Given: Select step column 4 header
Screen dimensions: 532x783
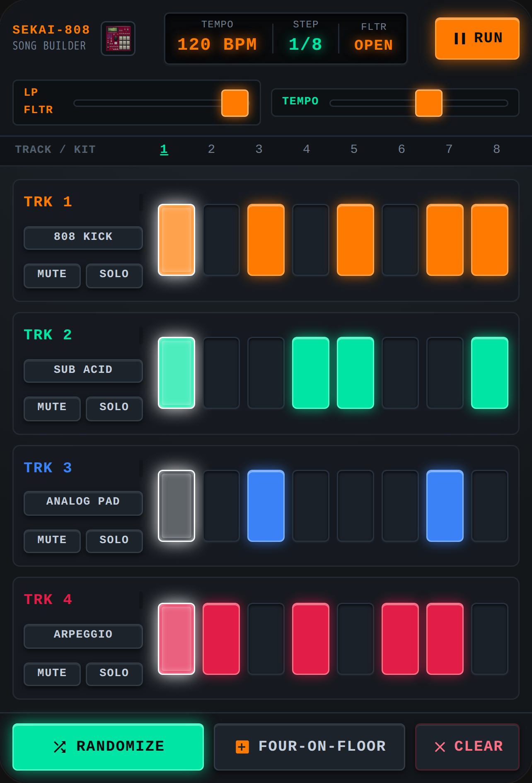Looking at the screenshot, I should click(x=307, y=149).
